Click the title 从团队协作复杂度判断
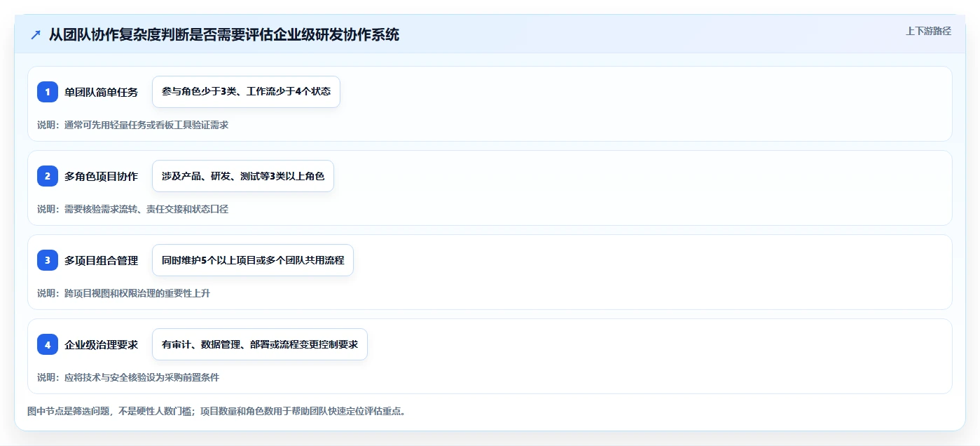This screenshot has width=980, height=446. [x=224, y=34]
